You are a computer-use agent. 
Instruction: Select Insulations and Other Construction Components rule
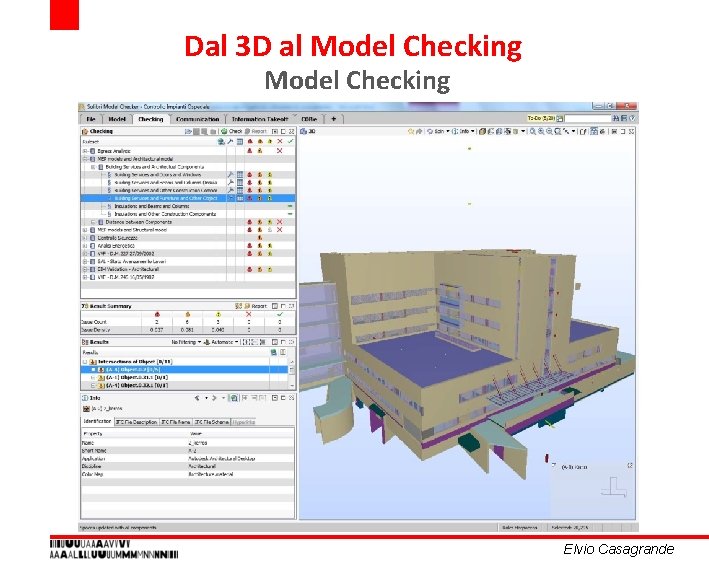tap(165, 214)
